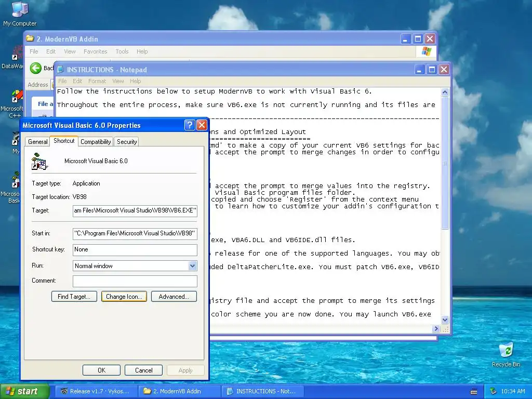Click the Apply button
532x399 pixels.
coord(185,370)
